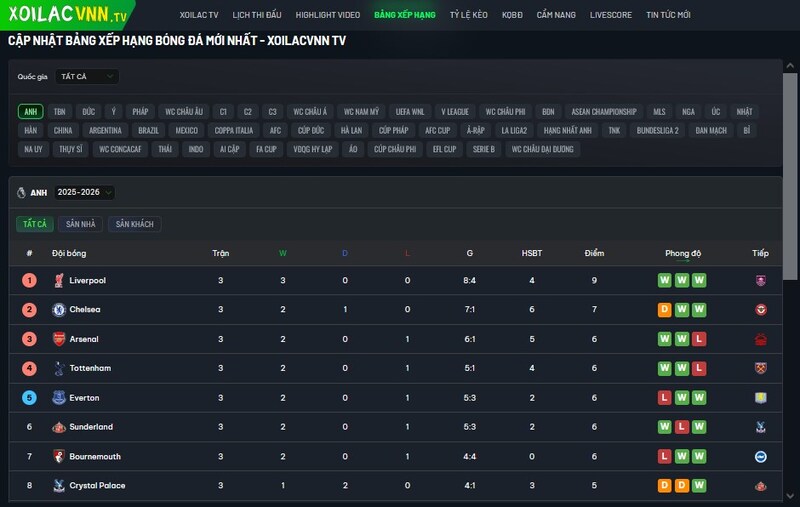
Task: Open next opponent crest in Everton row
Action: tap(761, 398)
